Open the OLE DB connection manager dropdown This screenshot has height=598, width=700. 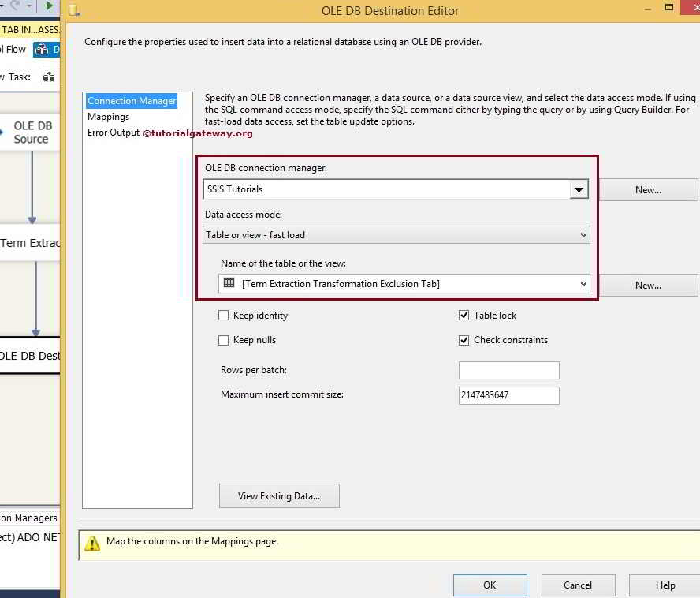coord(579,189)
